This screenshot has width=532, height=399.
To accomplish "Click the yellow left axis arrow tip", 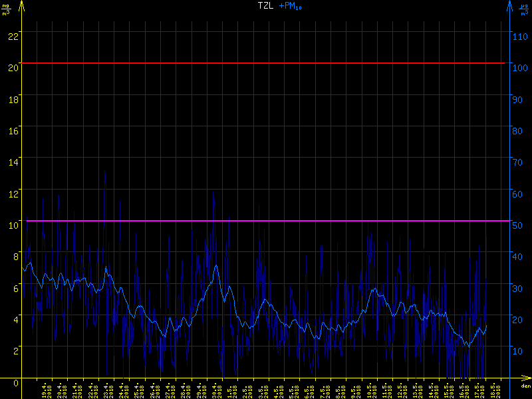I will tap(23, 4).
